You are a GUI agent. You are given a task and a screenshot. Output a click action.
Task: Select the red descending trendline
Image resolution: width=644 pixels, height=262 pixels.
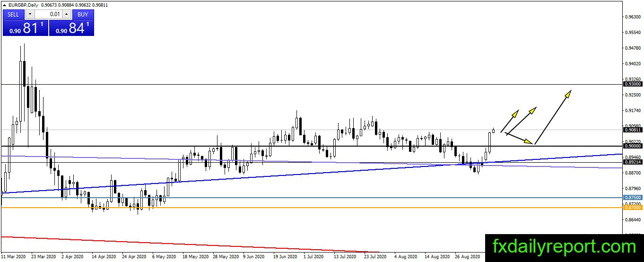click(189, 244)
